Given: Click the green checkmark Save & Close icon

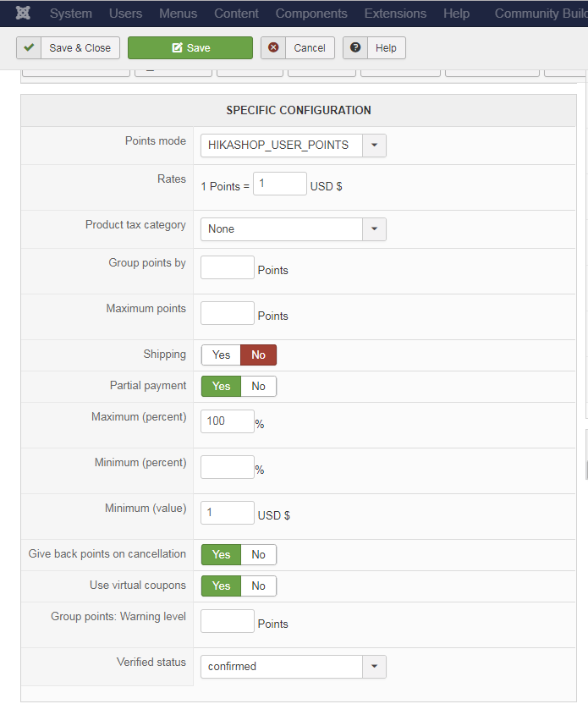Looking at the screenshot, I should 29,48.
